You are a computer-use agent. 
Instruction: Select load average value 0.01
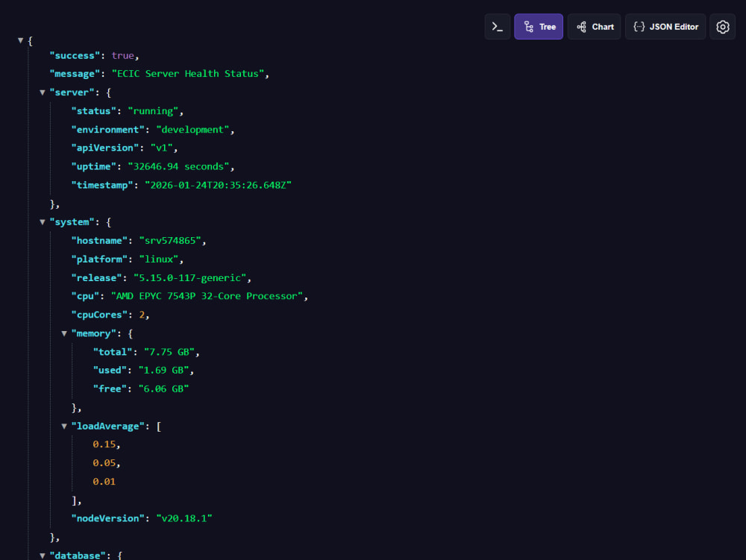pos(104,482)
